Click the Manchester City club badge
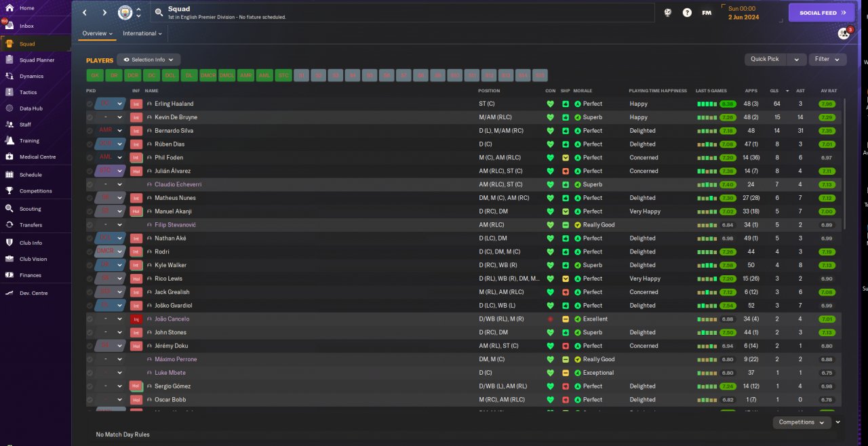This screenshot has height=446, width=868. coord(125,12)
